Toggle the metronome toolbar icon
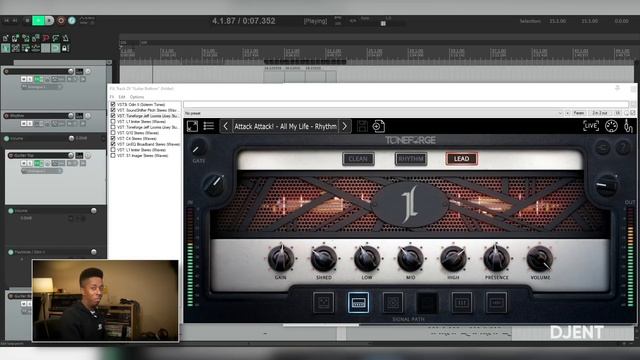640x360 pixels. (65, 38)
